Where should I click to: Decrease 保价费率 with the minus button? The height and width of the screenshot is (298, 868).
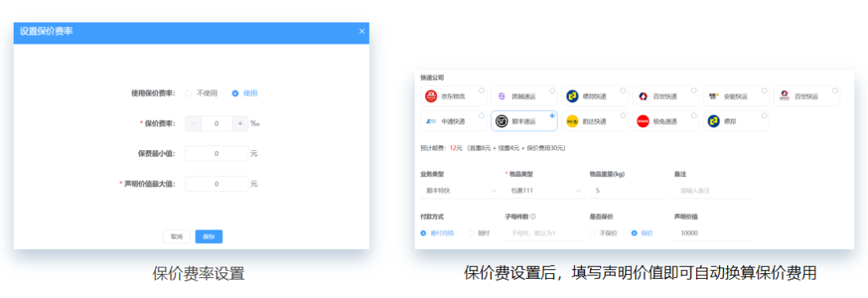(x=193, y=124)
